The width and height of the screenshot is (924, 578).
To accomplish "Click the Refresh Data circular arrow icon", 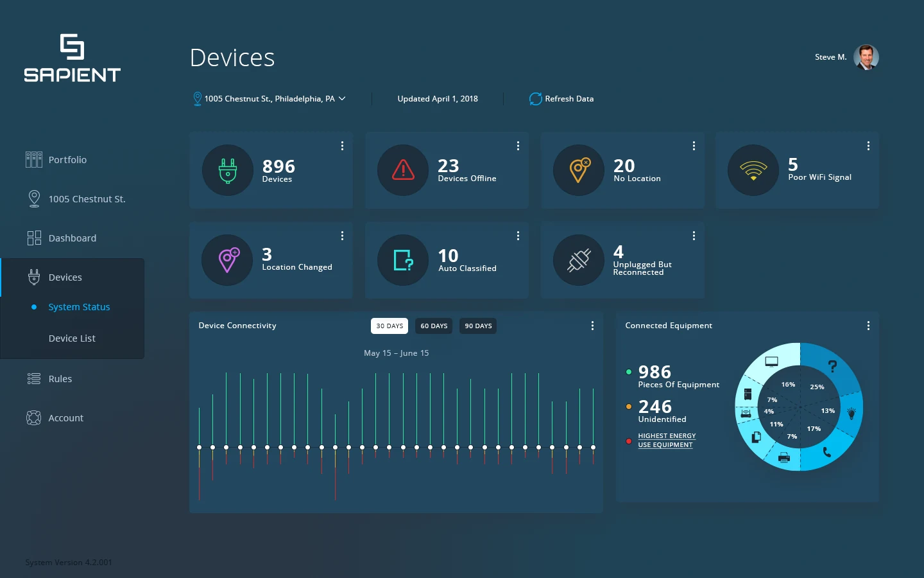I will (535, 99).
